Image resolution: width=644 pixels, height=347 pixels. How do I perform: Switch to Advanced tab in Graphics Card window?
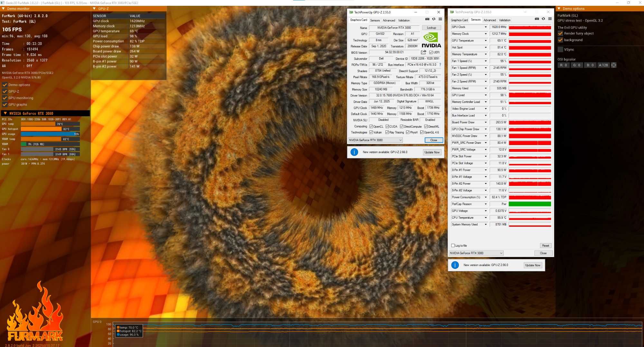tap(389, 20)
